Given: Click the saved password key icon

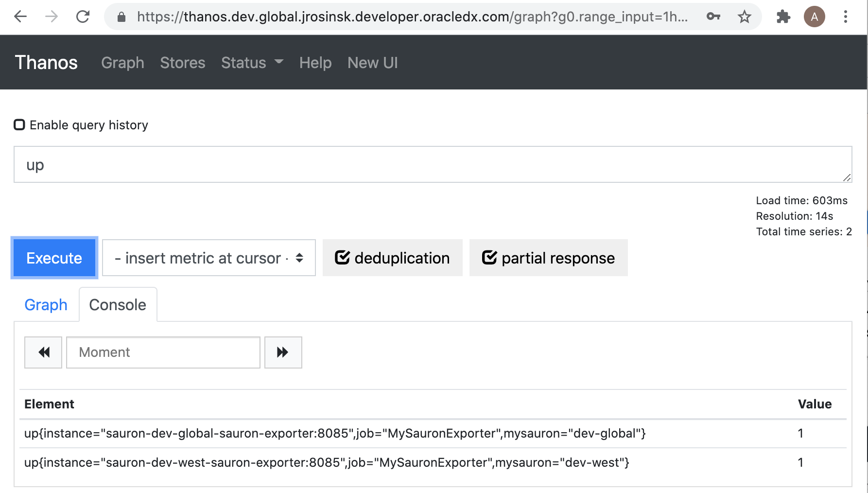Looking at the screenshot, I should pos(713,17).
